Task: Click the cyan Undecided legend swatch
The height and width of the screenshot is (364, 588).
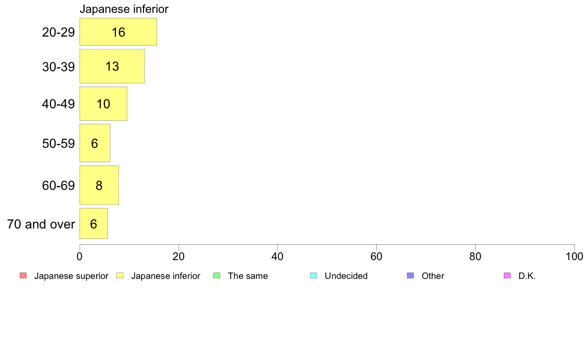Action: click(x=313, y=275)
